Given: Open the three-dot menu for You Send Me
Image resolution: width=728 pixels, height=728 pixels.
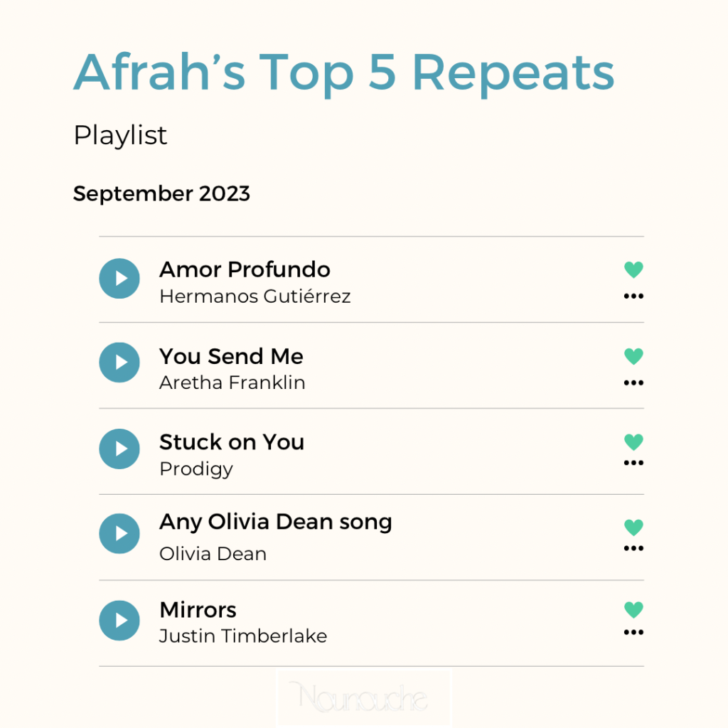Looking at the screenshot, I should tap(633, 383).
